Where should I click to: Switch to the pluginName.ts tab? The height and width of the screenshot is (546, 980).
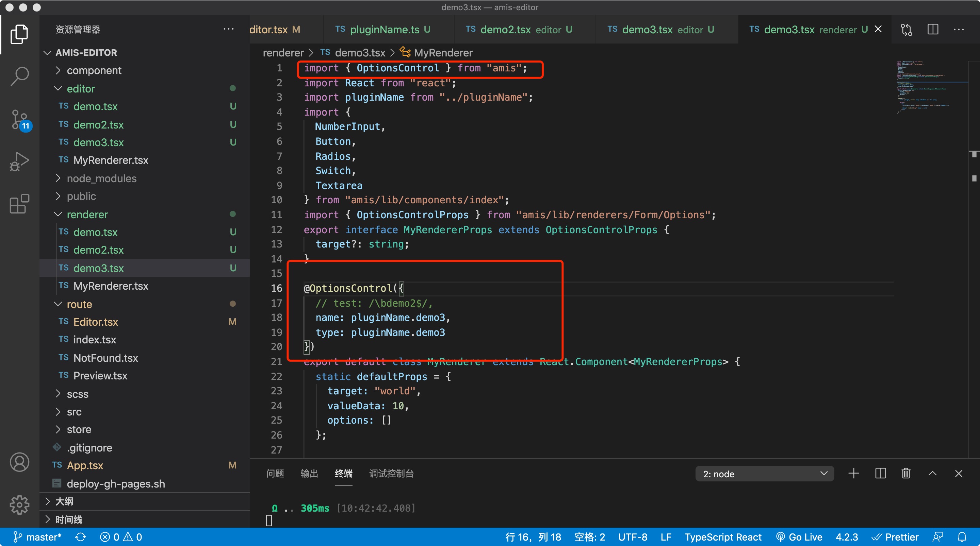[383, 29]
